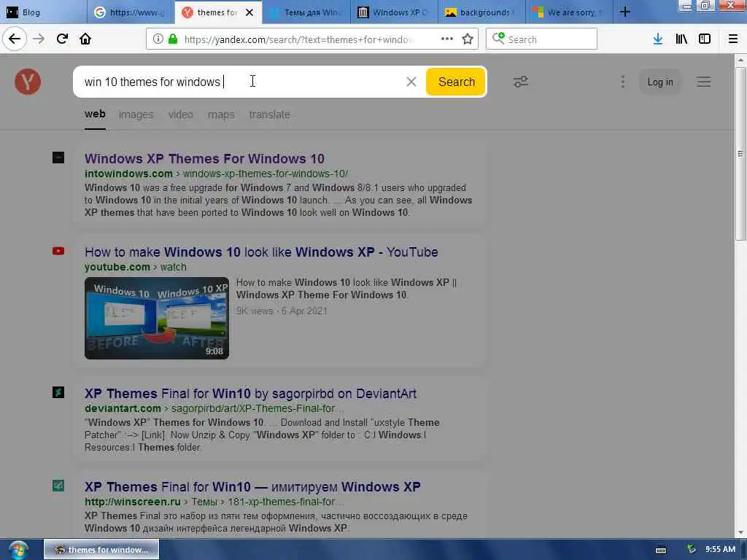
Task: Open 'Windows XP Themes For Windows 10' result
Action: (204, 158)
